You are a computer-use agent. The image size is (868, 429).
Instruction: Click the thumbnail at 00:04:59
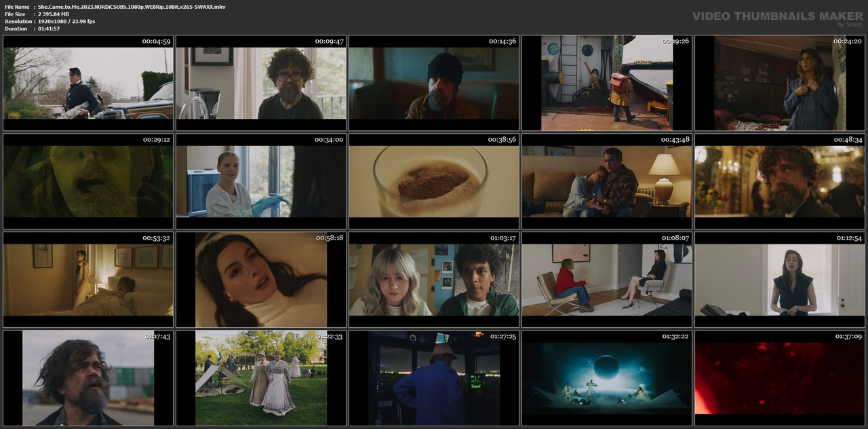88,83
